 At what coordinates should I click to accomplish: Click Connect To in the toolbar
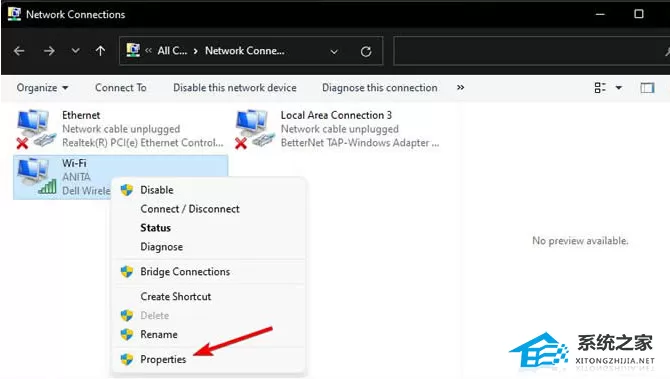click(120, 88)
